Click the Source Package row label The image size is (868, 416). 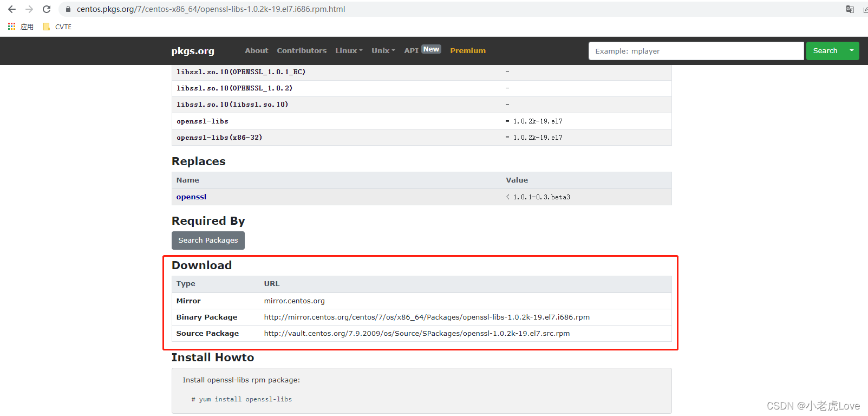pos(207,334)
